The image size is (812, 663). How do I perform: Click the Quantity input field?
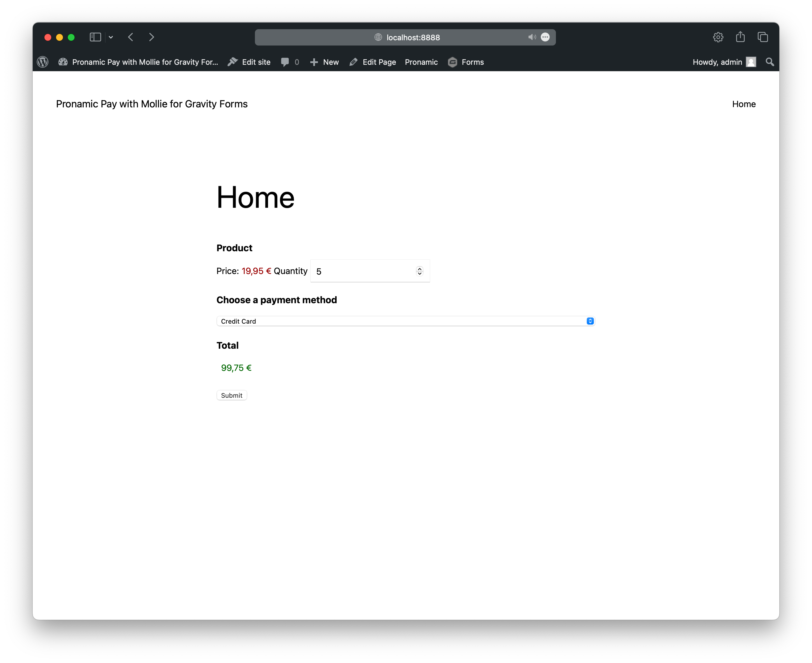click(369, 271)
